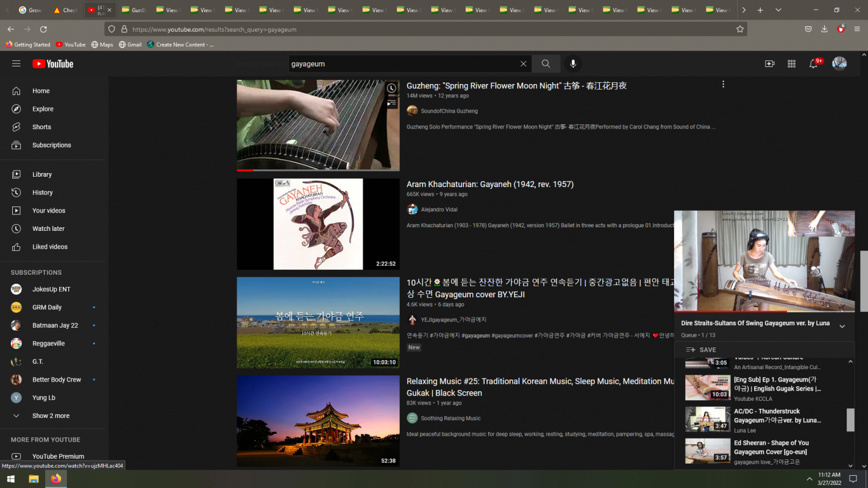Play the Relaxing Music #25 thumbnail
Image resolution: width=868 pixels, height=488 pixels.
coord(318,421)
